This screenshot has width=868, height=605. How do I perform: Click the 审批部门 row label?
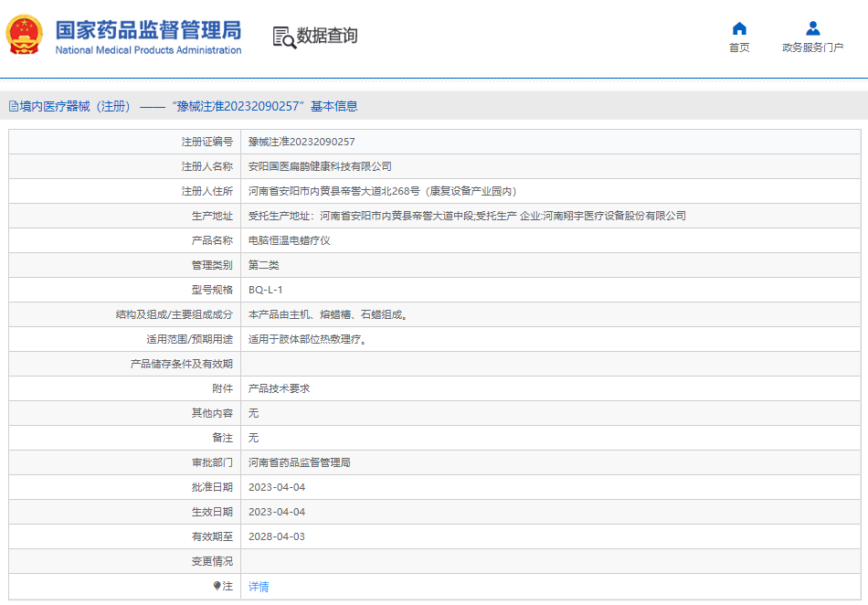212,462
